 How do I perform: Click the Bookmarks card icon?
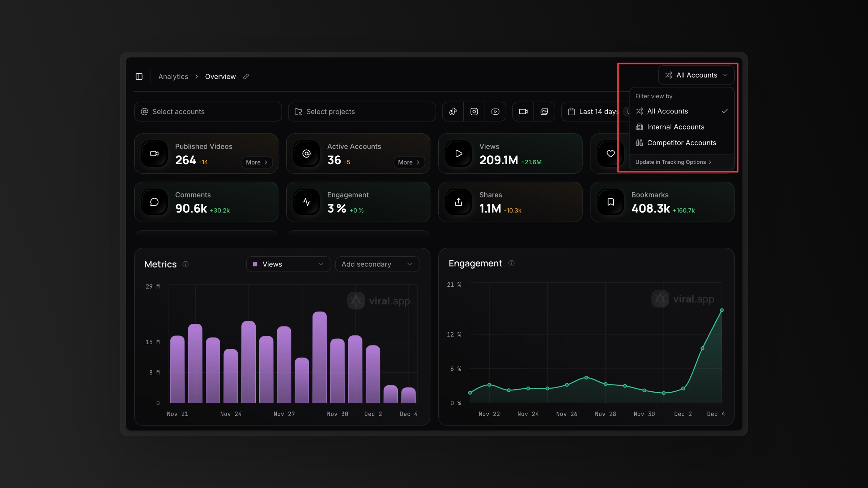click(x=610, y=202)
